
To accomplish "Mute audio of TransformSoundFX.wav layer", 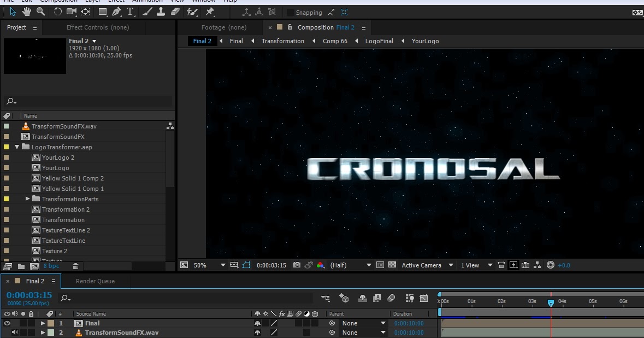I will [x=15, y=332].
